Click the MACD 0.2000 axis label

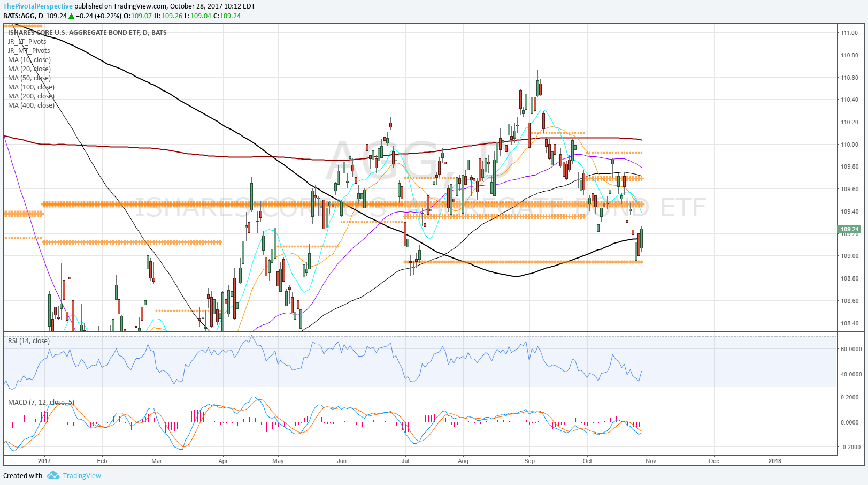tap(850, 397)
